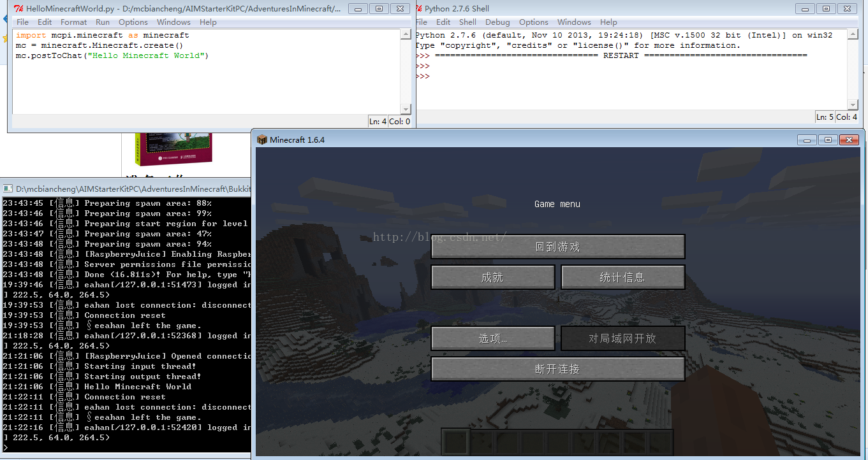The image size is (868, 460).
Task: Click the 'import mcpi.minecraft' code line
Action: 102,35
